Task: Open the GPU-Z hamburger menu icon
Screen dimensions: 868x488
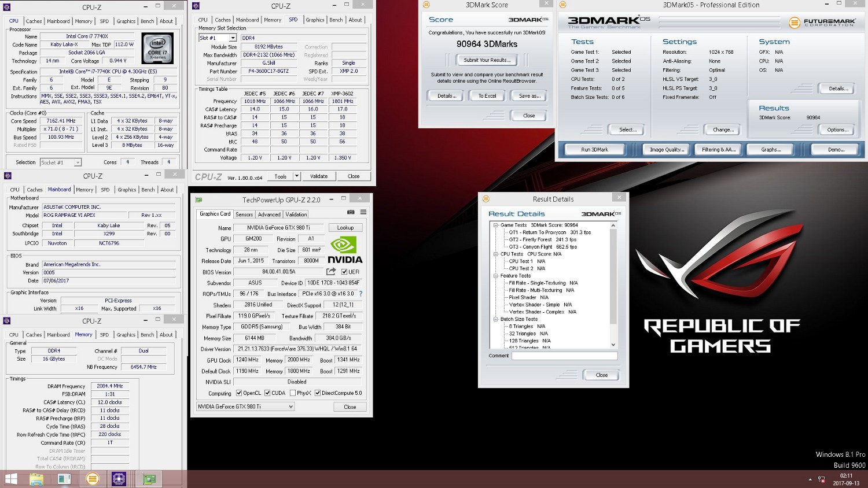Action: (x=363, y=212)
